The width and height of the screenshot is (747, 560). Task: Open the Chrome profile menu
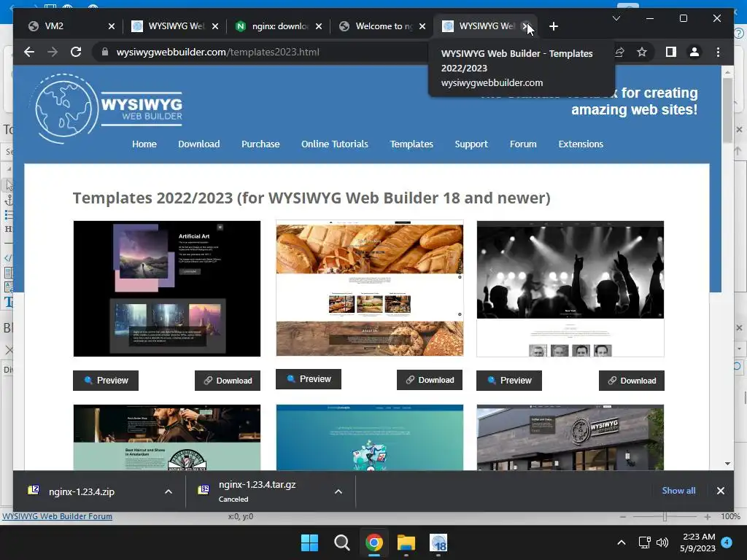click(694, 52)
